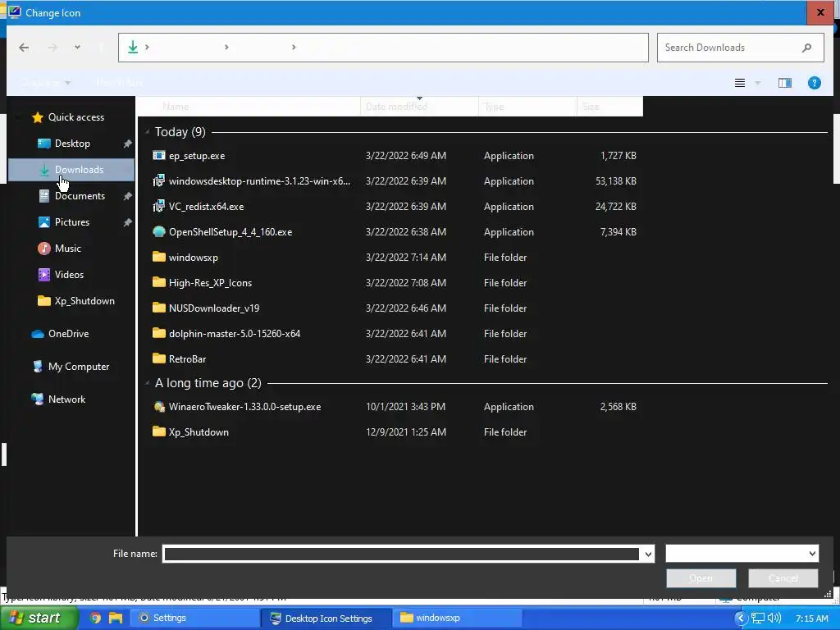
Task: Click the Open button
Action: pos(701,578)
